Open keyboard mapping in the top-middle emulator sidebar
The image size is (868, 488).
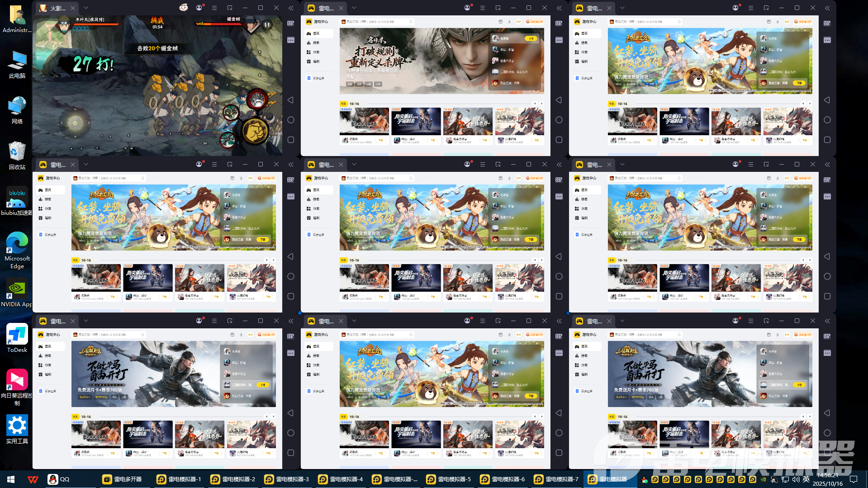(x=559, y=24)
